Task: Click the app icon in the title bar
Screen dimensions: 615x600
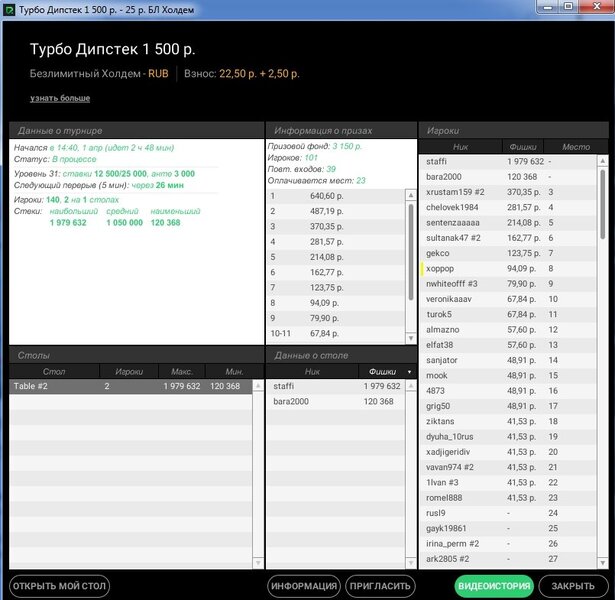Action: (x=10, y=7)
